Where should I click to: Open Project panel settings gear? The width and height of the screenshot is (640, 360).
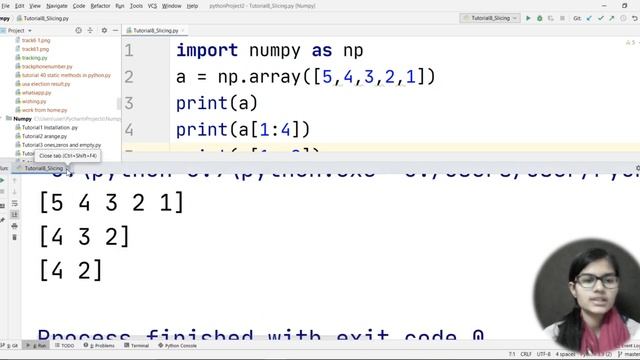click(104, 30)
